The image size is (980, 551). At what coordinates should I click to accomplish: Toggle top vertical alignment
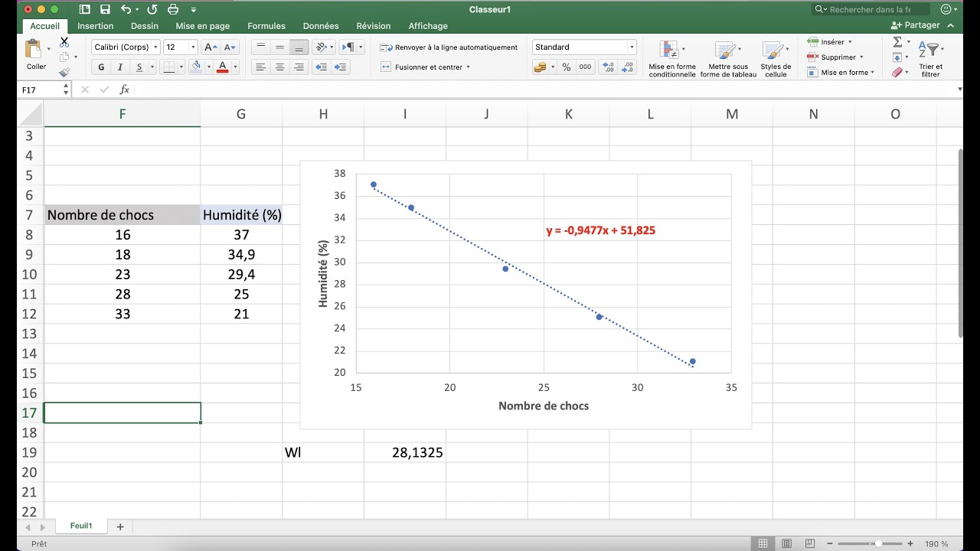pos(261,47)
